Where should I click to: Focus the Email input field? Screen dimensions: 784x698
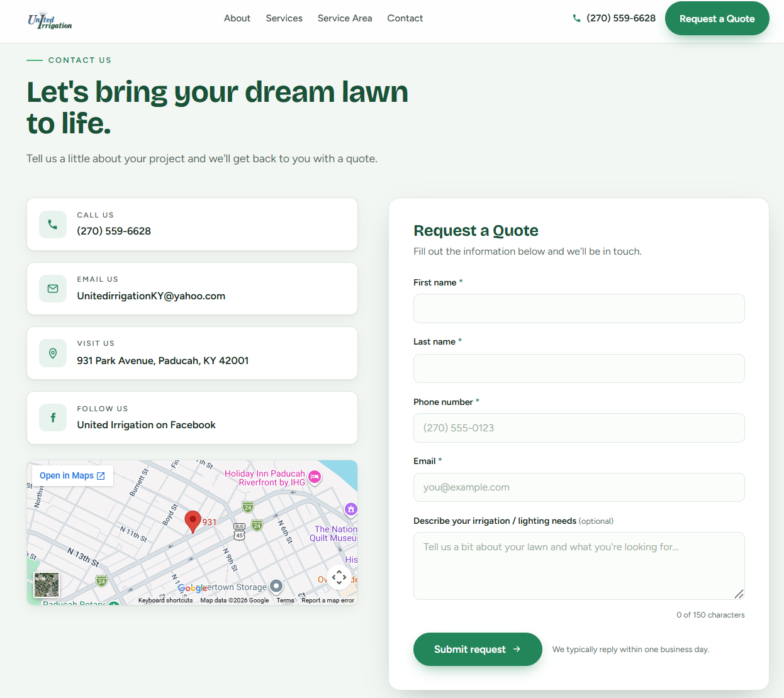pyautogui.click(x=579, y=487)
